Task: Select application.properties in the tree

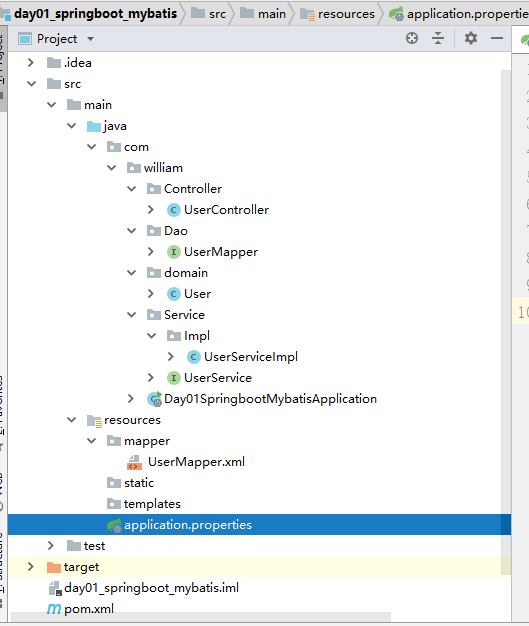Action: (260, 525)
